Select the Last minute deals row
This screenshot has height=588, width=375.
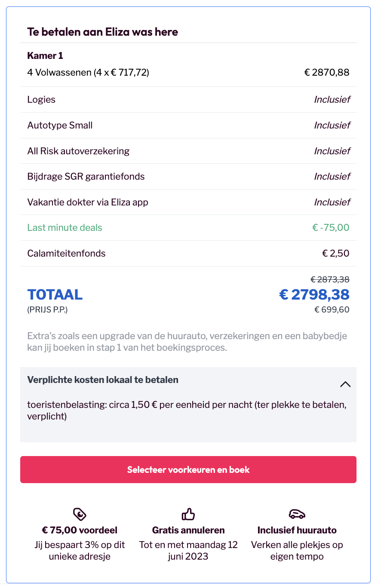[188, 227]
